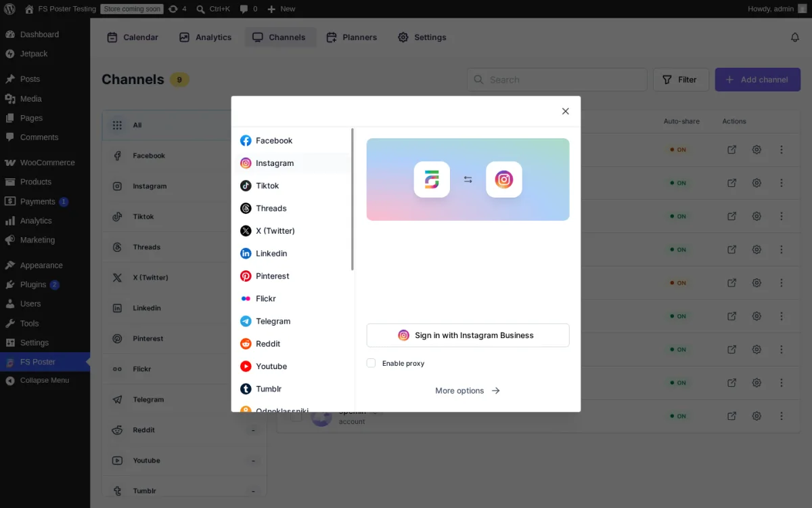Open Howdy, admin account menu
This screenshot has height=508, width=812.
click(x=777, y=9)
